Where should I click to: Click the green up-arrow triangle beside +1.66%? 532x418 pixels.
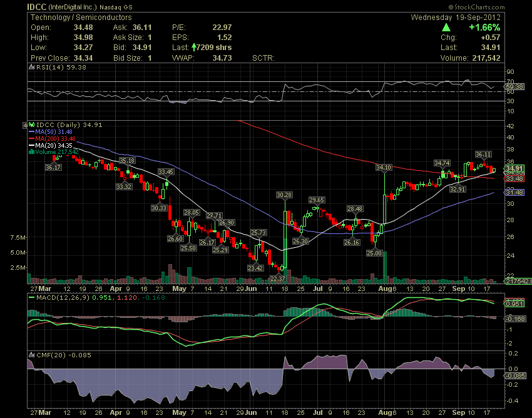point(446,28)
